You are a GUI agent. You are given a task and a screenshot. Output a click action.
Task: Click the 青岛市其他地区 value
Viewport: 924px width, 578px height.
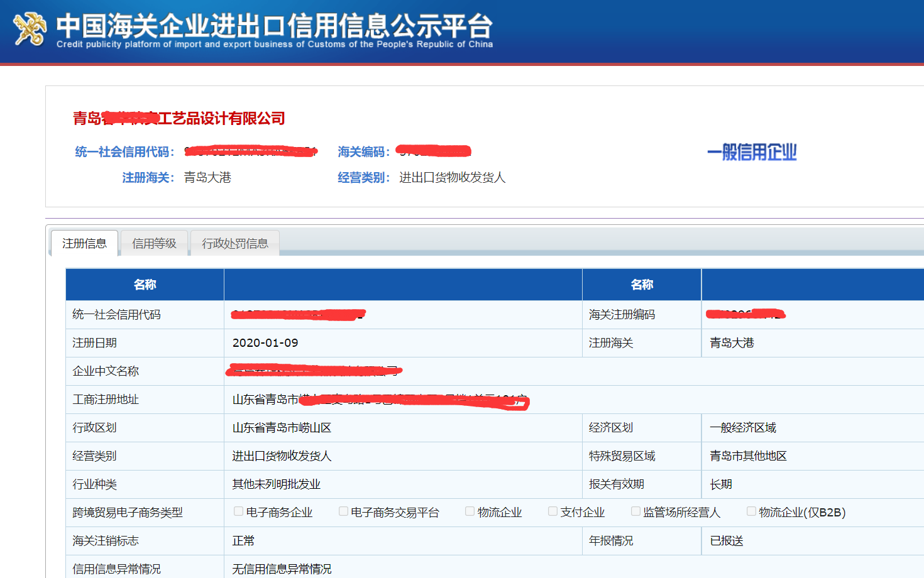748,456
